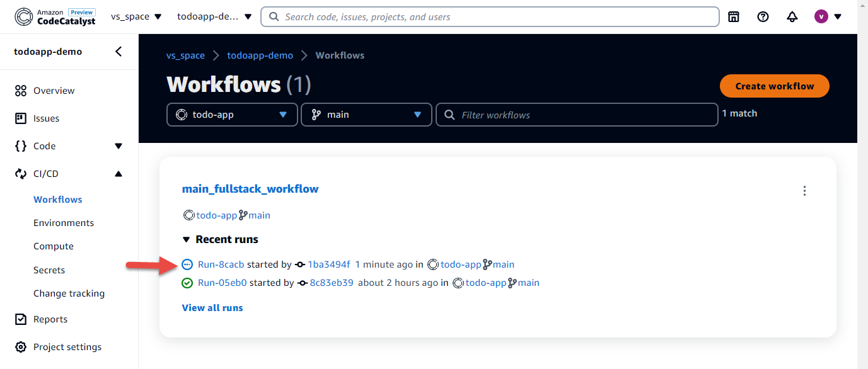View all runs of the workflow
The height and width of the screenshot is (369, 868).
pos(212,308)
